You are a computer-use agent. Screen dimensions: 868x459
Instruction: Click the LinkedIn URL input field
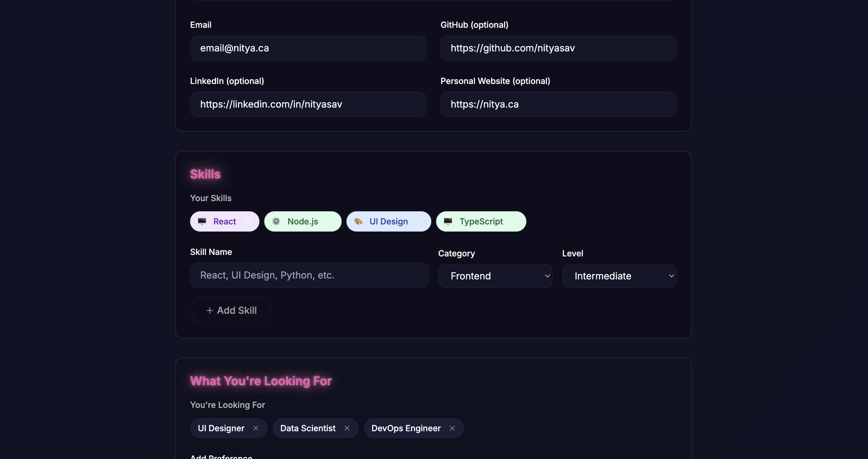point(308,104)
